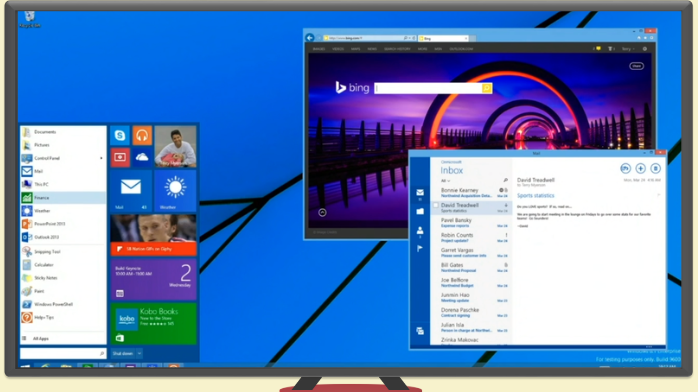Open Bing Videos menu item
The width and height of the screenshot is (698, 392).
coord(338,49)
